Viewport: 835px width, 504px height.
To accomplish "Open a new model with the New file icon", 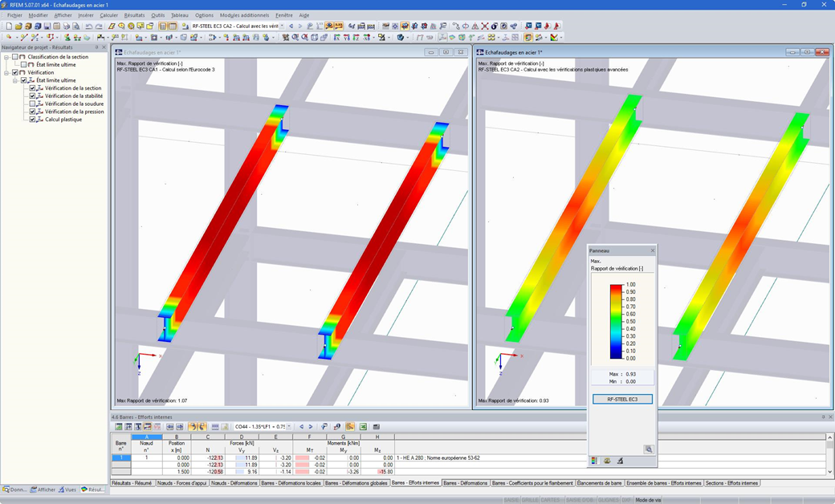I will (x=10, y=27).
